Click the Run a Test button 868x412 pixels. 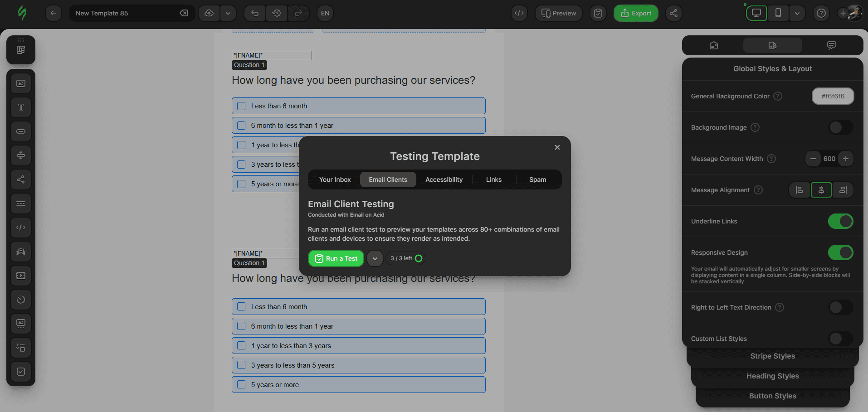pos(336,258)
